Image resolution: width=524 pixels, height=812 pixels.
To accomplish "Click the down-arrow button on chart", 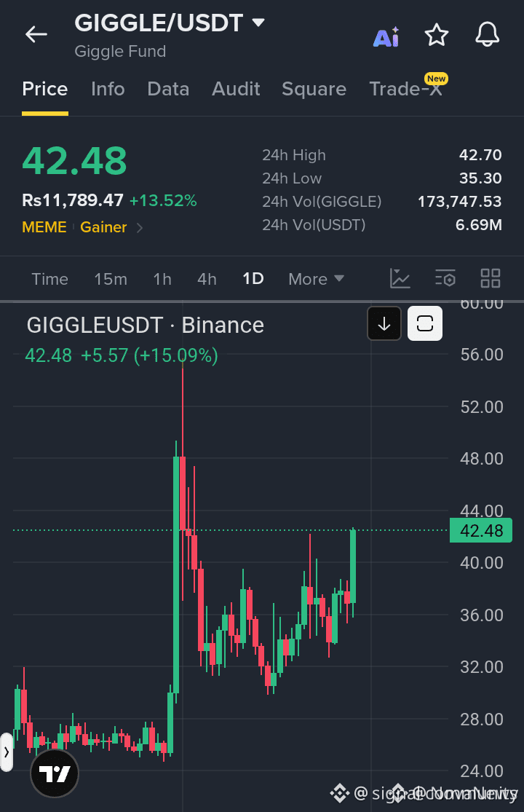I will click(x=384, y=323).
